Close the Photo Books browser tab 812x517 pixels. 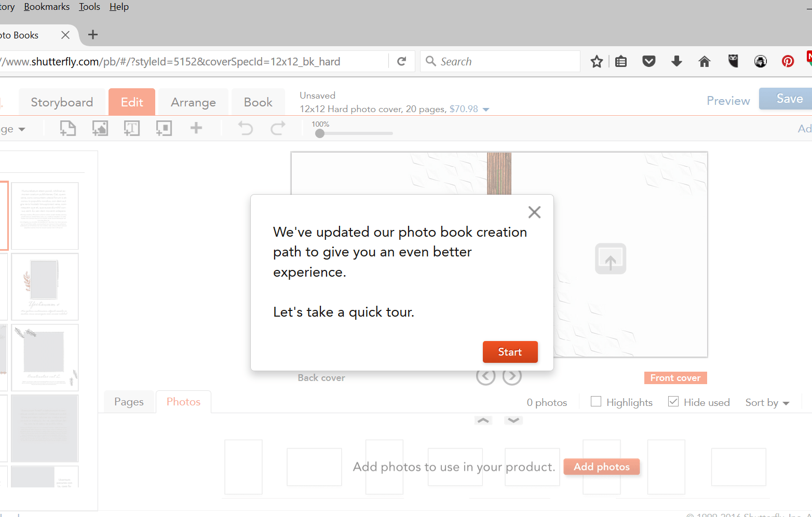click(x=65, y=35)
